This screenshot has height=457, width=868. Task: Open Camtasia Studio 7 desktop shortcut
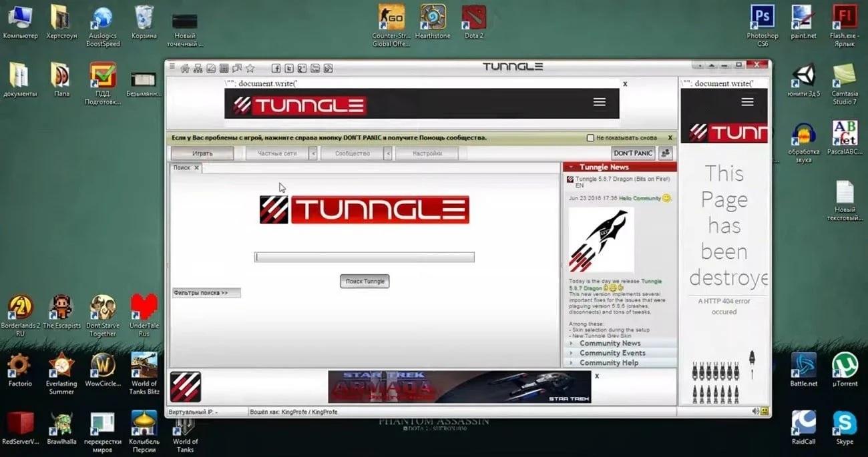[845, 84]
